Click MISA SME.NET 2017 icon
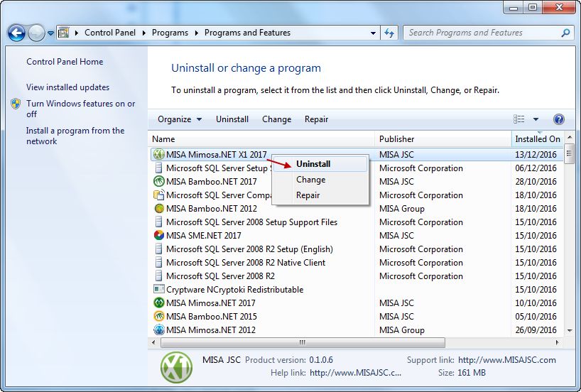This screenshot has height=392, width=581. [159, 235]
